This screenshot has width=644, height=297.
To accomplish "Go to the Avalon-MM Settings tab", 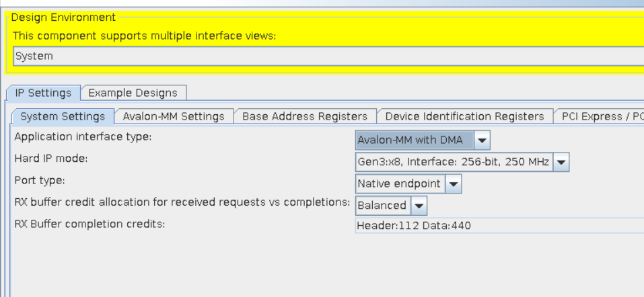I will click(x=174, y=116).
